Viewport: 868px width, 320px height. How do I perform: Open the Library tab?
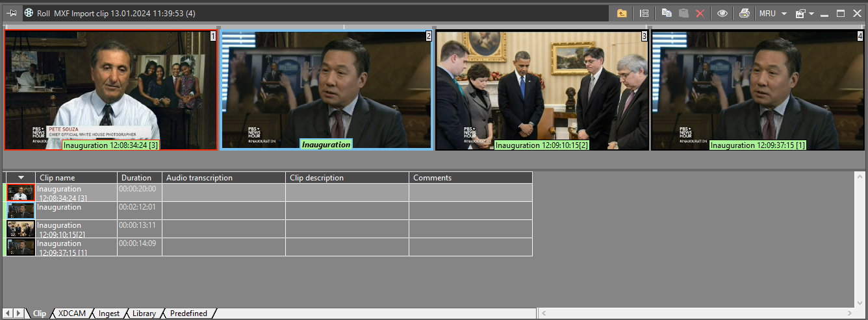[144, 314]
